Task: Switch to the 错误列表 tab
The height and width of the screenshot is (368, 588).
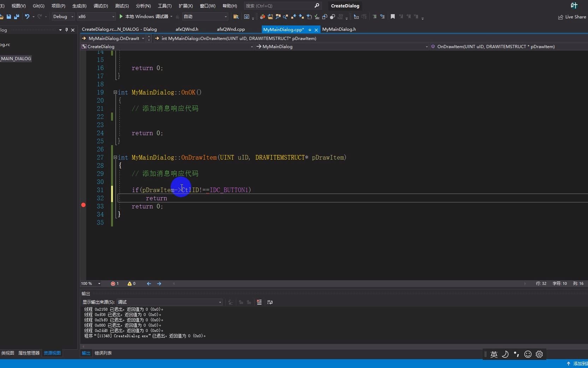Action: tap(103, 353)
